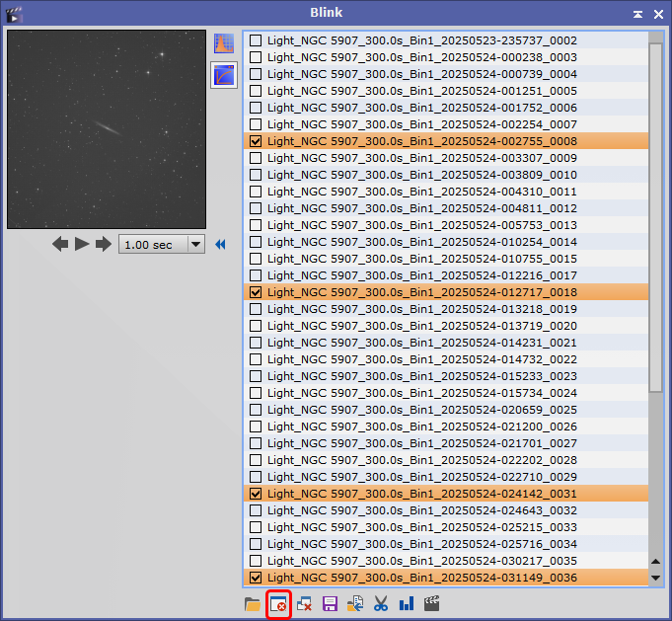Click the file list vertical scrollbar thumb
The width and height of the screenshot is (672, 621).
(x=655, y=217)
